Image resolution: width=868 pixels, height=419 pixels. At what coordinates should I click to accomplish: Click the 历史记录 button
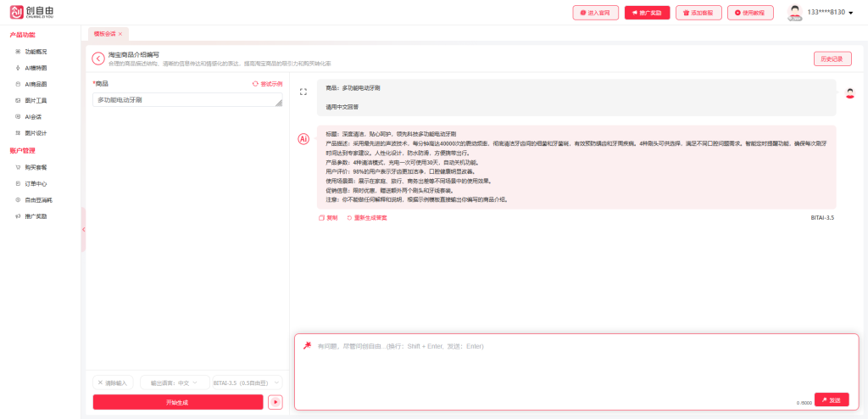pyautogui.click(x=832, y=59)
